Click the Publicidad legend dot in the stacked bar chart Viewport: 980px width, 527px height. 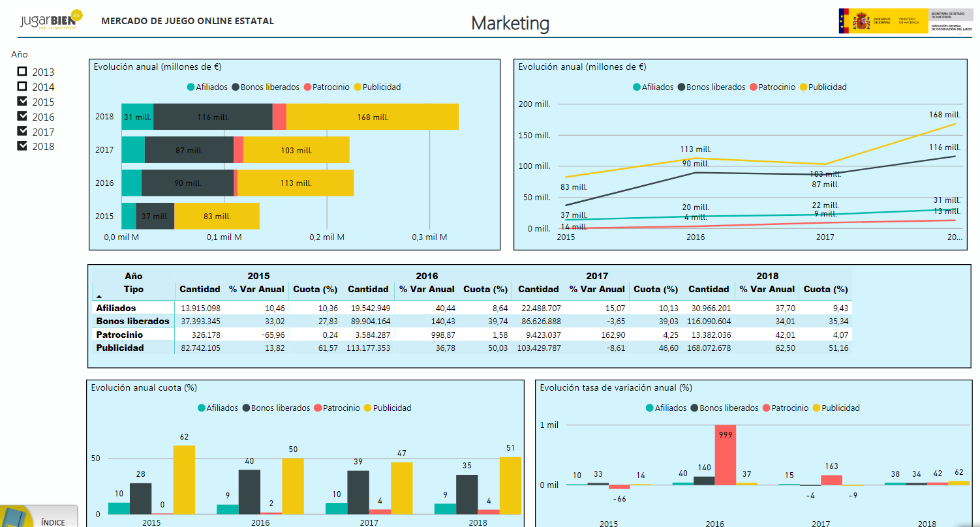[x=357, y=87]
